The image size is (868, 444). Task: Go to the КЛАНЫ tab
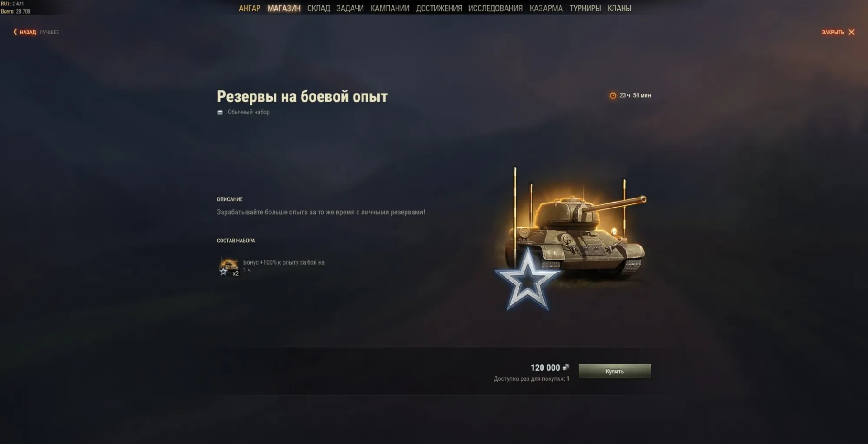619,8
